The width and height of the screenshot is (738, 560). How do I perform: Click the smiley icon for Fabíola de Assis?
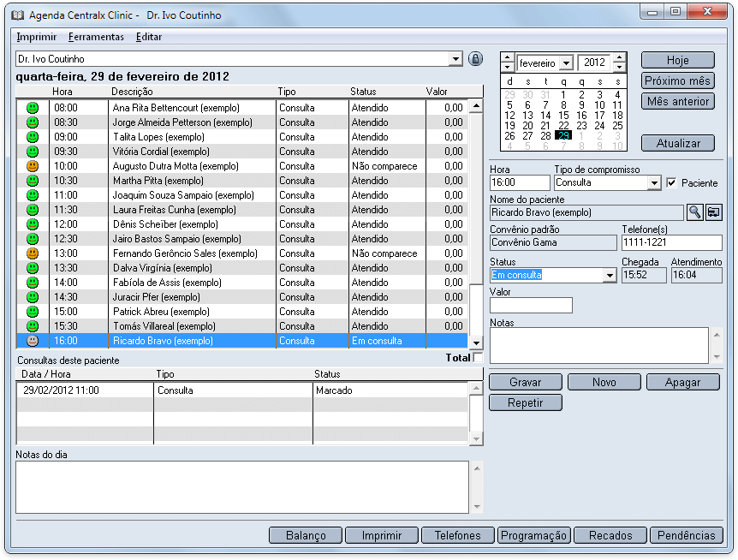[32, 283]
